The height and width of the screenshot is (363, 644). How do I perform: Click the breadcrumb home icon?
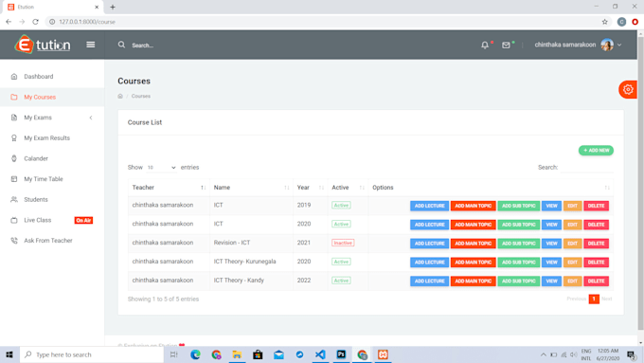pos(120,96)
